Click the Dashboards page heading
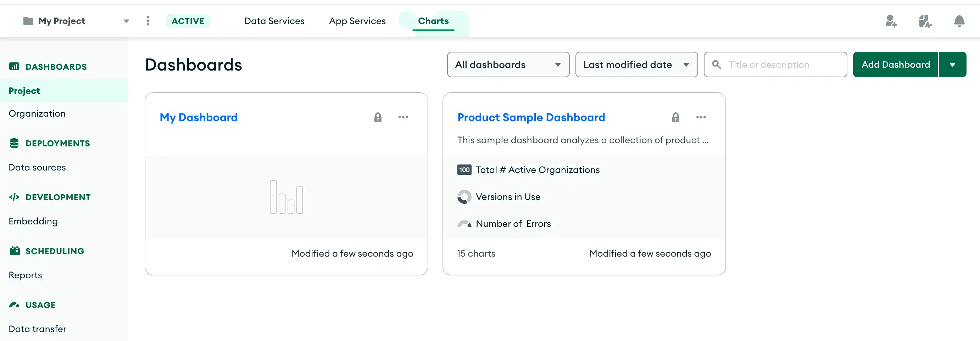980x341 pixels. pyautogui.click(x=194, y=65)
